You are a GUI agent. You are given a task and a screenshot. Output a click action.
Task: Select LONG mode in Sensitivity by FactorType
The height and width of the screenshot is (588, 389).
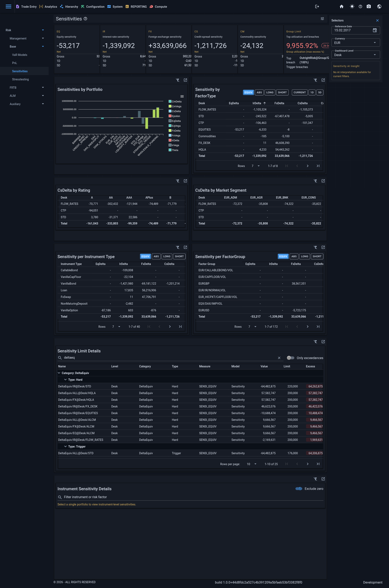[x=270, y=93]
